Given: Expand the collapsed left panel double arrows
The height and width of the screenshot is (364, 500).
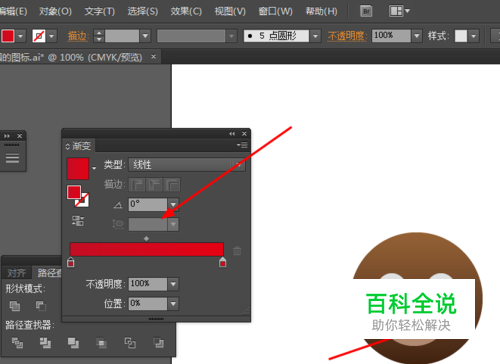Looking at the screenshot, I should point(7,136).
